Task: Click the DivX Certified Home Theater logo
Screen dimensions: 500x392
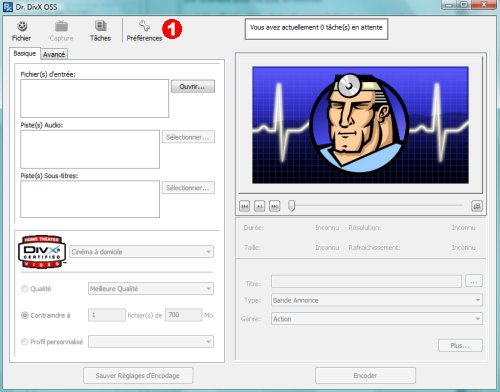Action: click(x=42, y=251)
